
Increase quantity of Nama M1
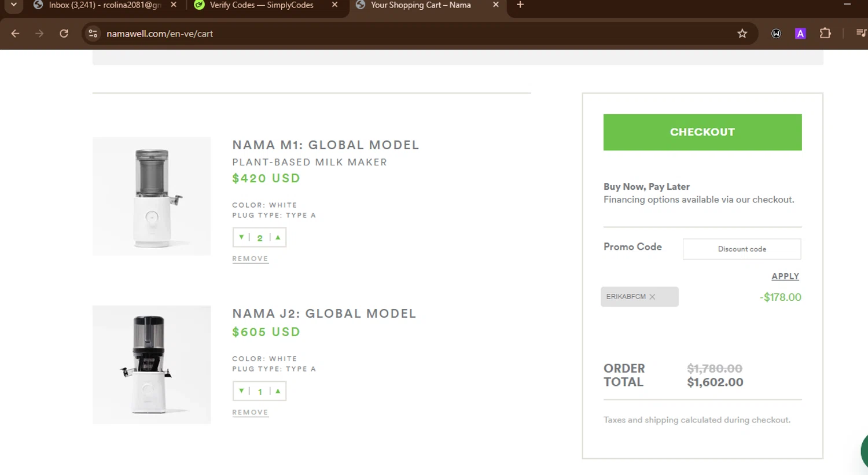tap(278, 237)
